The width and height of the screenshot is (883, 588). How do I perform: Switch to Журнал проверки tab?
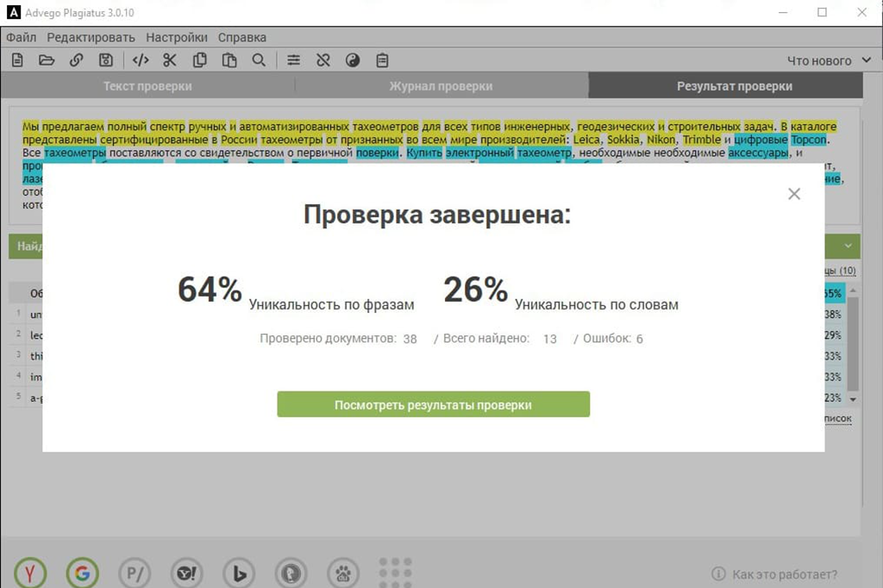[x=441, y=86]
